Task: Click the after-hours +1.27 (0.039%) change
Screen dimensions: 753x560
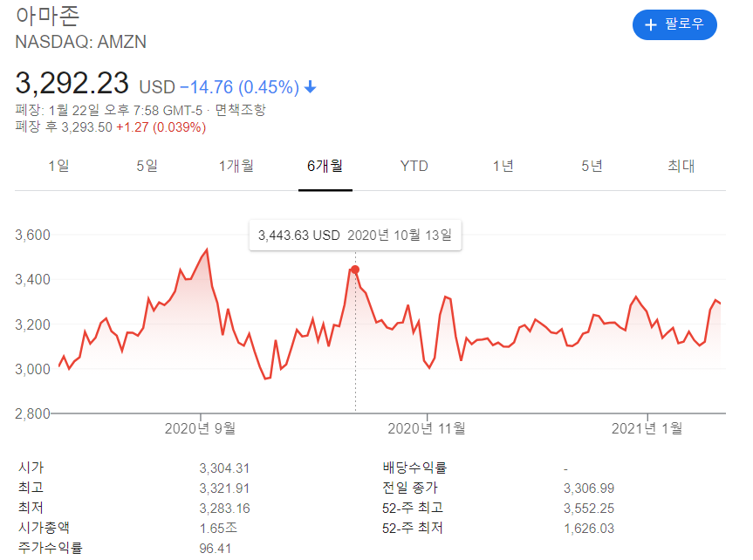Action: coord(161,127)
